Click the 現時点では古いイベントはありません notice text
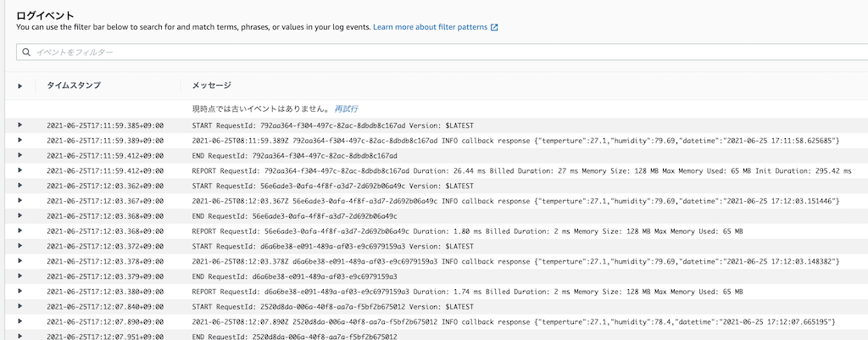 (x=261, y=109)
